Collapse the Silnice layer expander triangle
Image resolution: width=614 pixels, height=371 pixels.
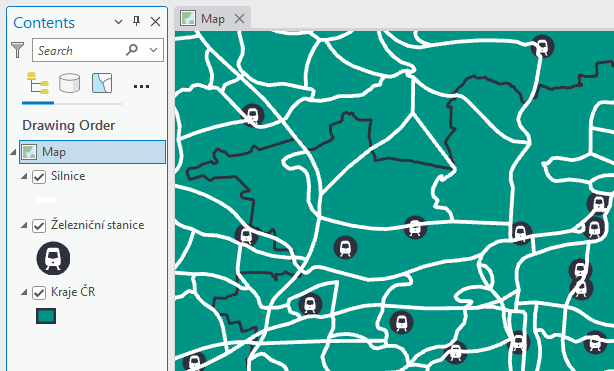(24, 177)
